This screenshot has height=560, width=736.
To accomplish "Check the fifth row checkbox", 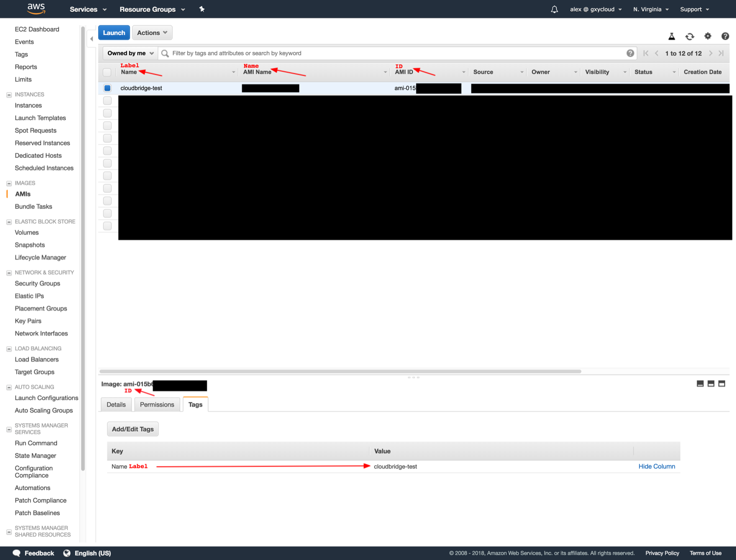I will point(107,138).
